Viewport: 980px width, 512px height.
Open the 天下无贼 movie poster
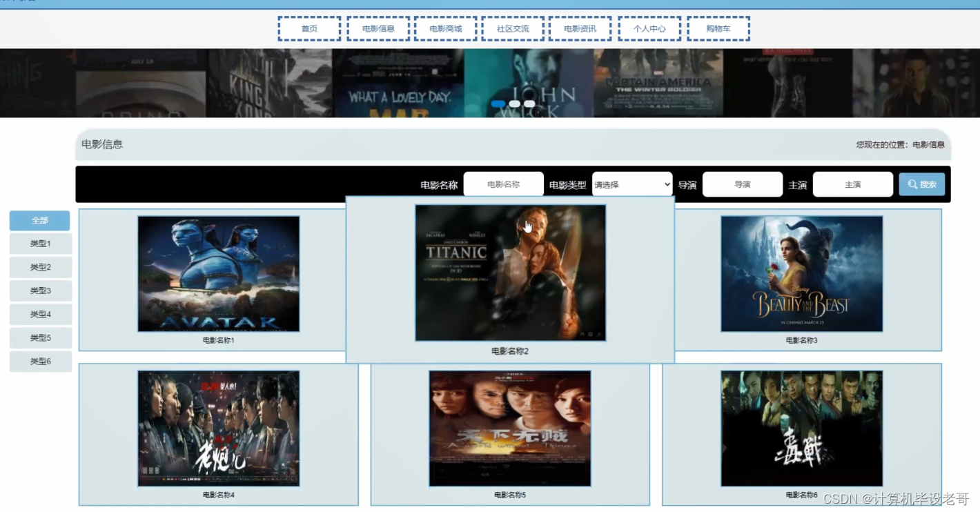pyautogui.click(x=510, y=429)
